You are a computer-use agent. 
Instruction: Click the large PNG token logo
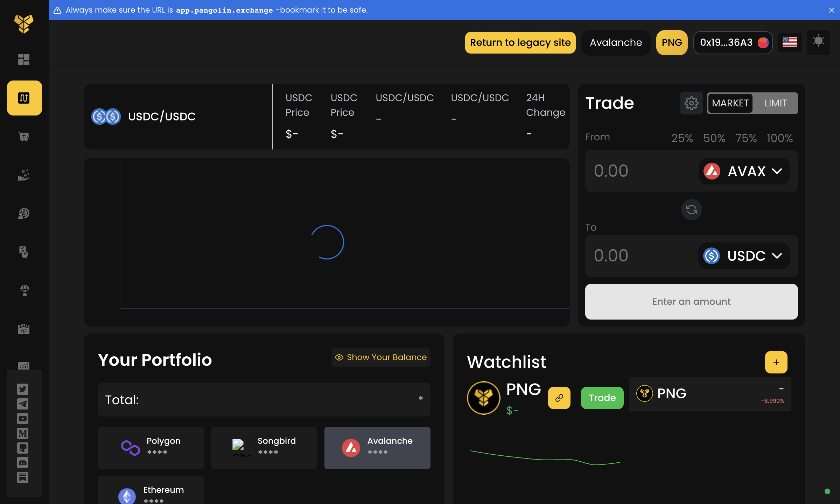click(x=484, y=398)
